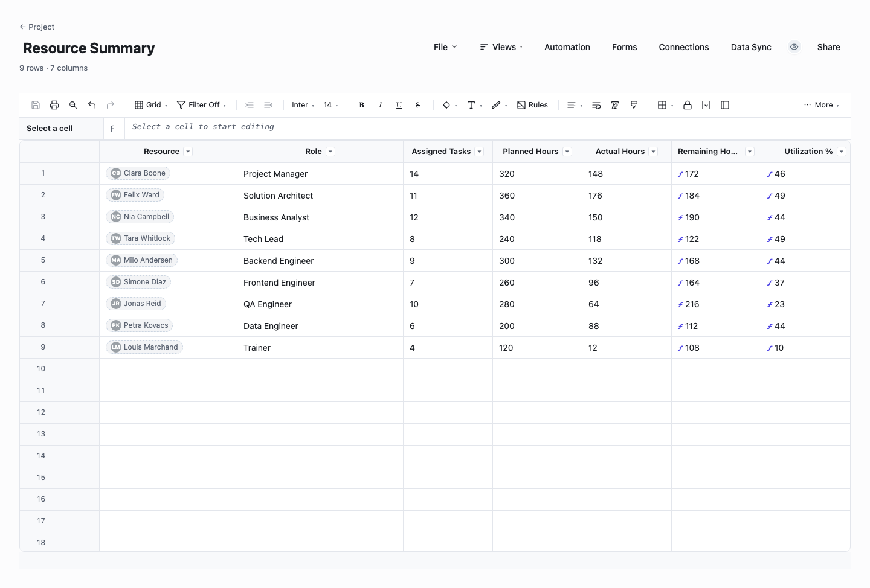
Task: Select the Tech Lead role cell
Action: coord(320,239)
